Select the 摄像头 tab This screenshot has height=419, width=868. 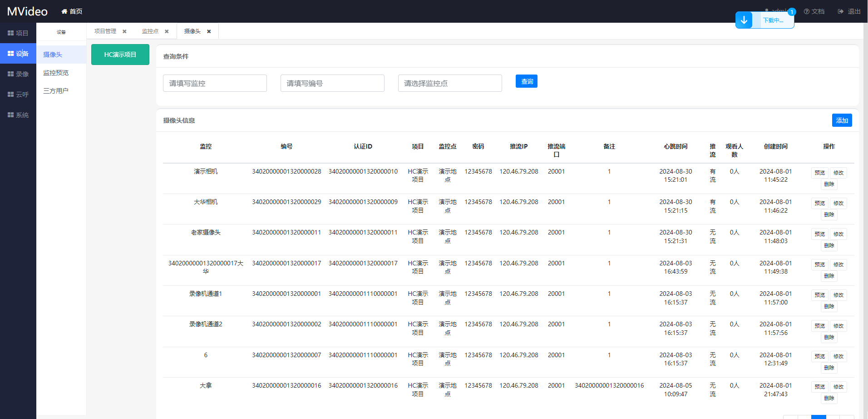tap(192, 31)
